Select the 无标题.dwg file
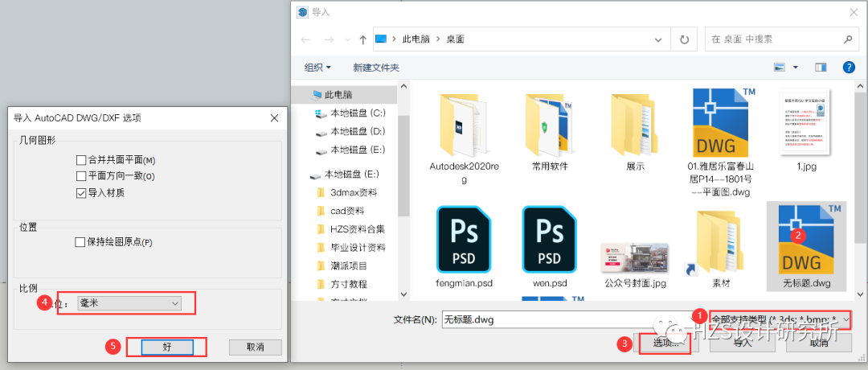Screen dimensions: 868x370 coord(807,246)
